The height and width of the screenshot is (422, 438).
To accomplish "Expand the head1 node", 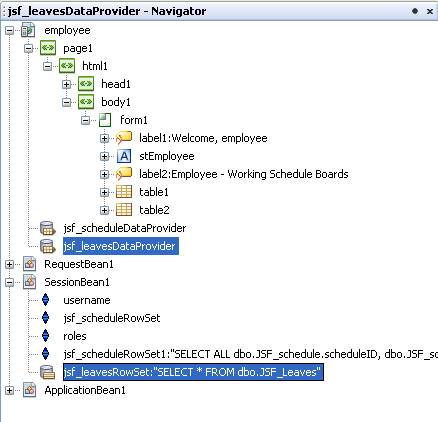I will coord(66,84).
